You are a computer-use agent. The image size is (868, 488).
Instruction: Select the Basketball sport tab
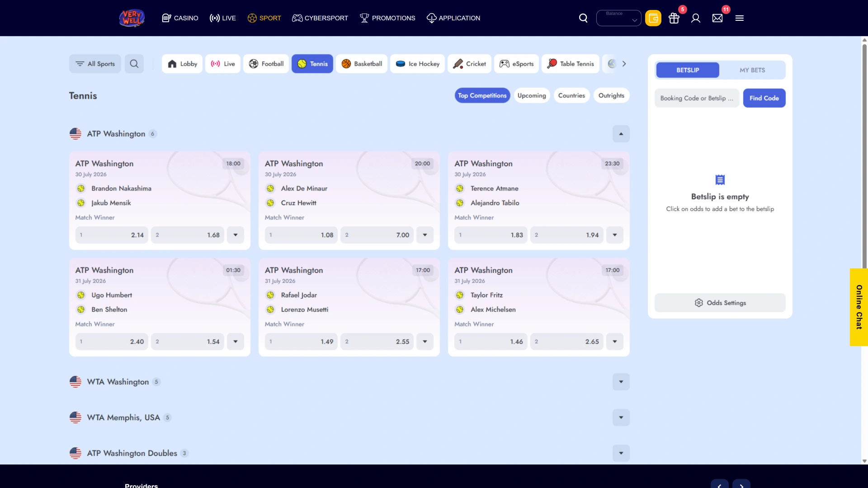[362, 64]
